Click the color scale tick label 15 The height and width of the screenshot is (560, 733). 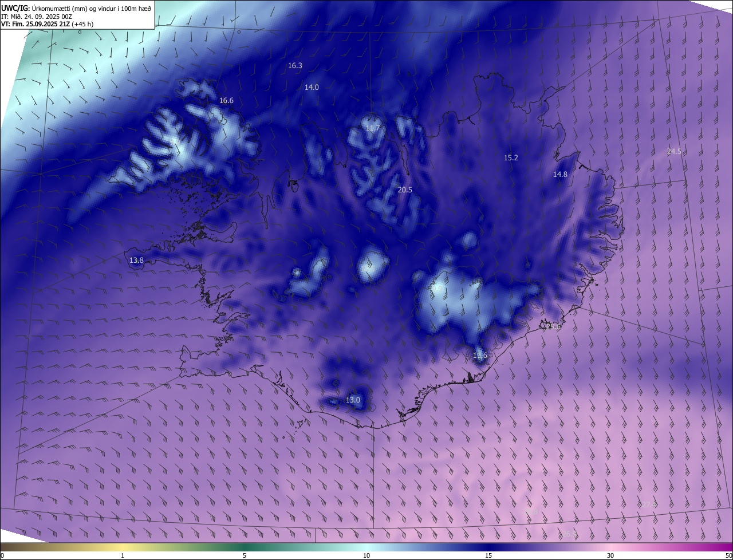[488, 555]
